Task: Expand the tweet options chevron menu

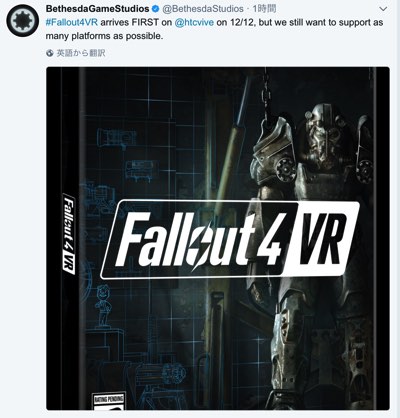Action: tap(383, 9)
